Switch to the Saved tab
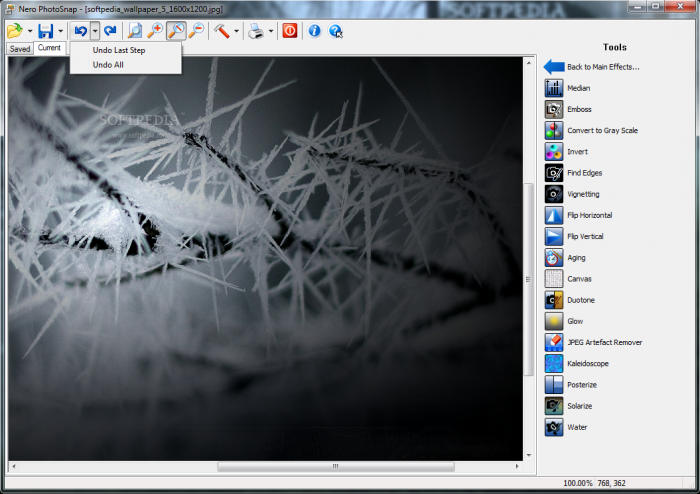Image resolution: width=700 pixels, height=494 pixels. click(x=20, y=49)
